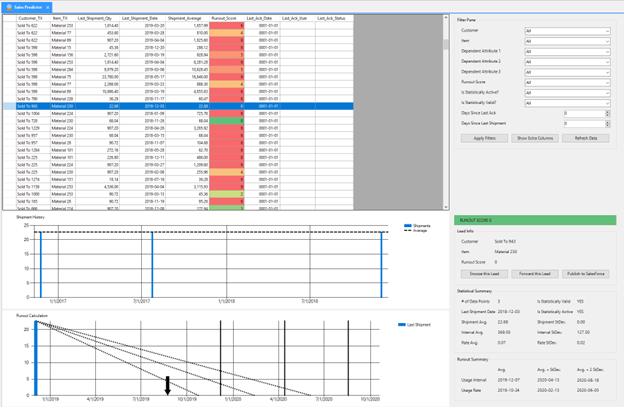Click runout score cell for Sold To 1000
This screenshot has height=407, width=624.
226,194
